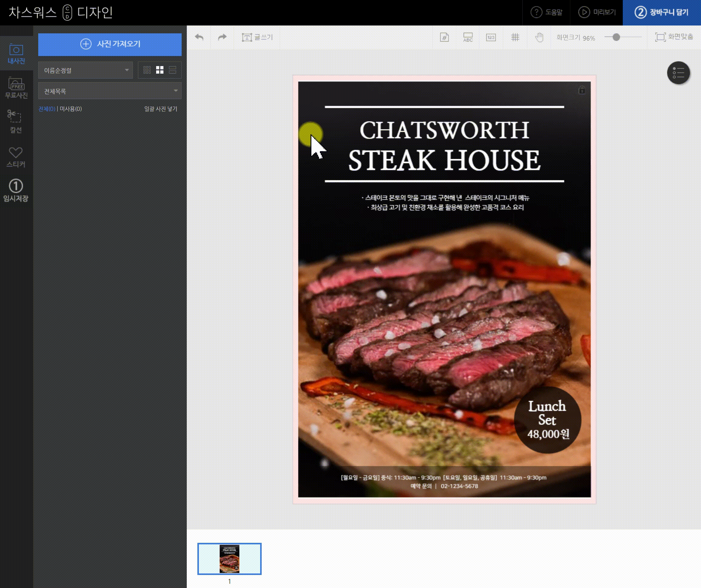
Task: Click 사진 가져오기 import photos button
Action: [110, 44]
